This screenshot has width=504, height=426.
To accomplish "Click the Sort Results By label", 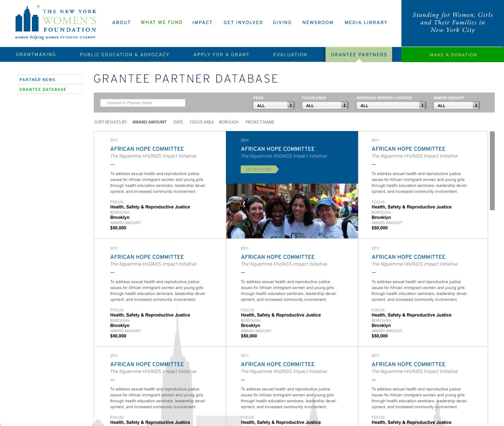I will (111, 122).
